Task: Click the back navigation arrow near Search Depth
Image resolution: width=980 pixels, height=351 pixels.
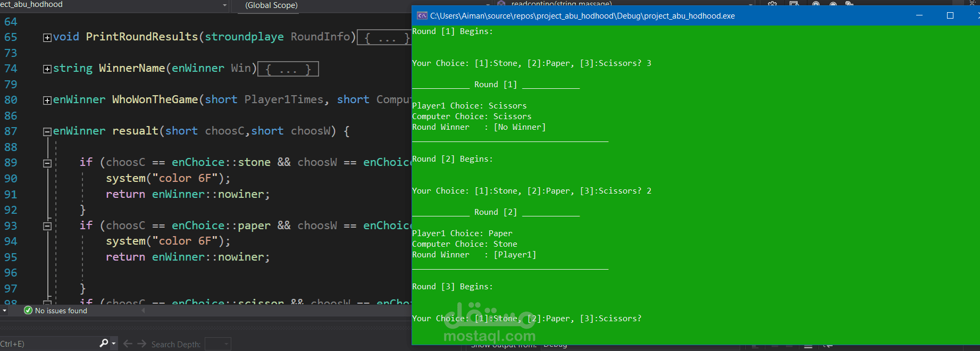Action: (128, 344)
